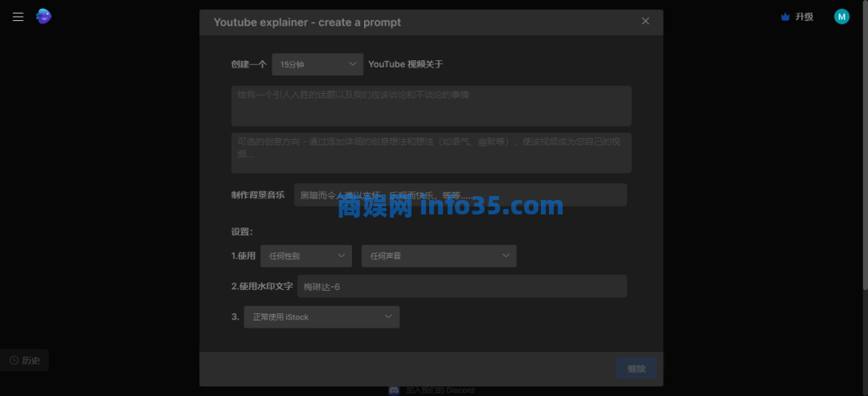The height and width of the screenshot is (396, 868).
Task: Click the background music input field
Action: pyautogui.click(x=461, y=194)
